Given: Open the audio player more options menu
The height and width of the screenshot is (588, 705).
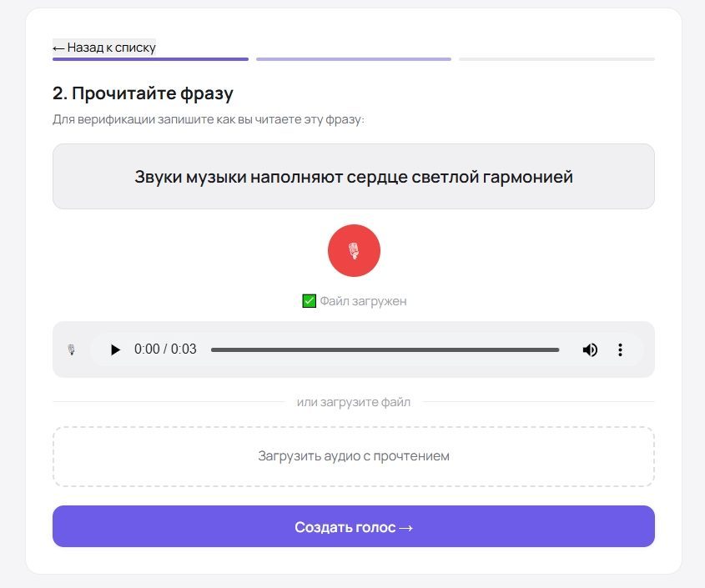Looking at the screenshot, I should point(620,349).
